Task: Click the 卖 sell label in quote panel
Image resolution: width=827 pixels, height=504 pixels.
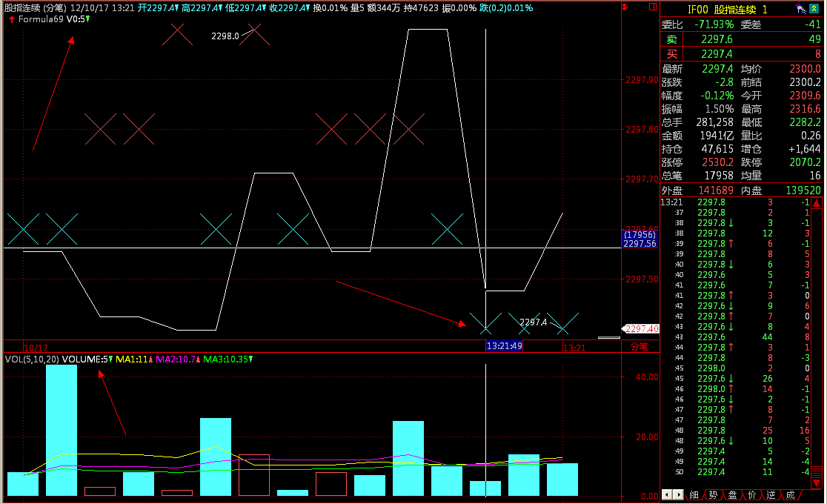Action: tap(671, 39)
